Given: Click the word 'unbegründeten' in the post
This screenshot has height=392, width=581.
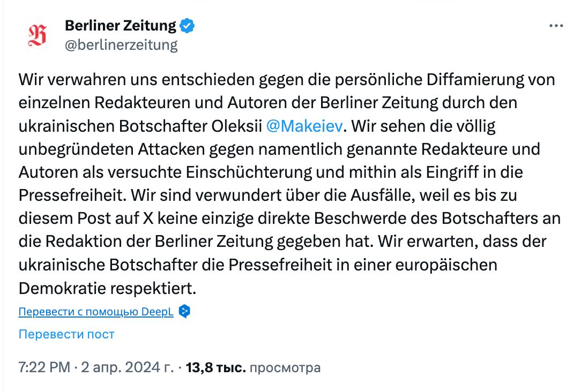Looking at the screenshot, I should (76, 149).
